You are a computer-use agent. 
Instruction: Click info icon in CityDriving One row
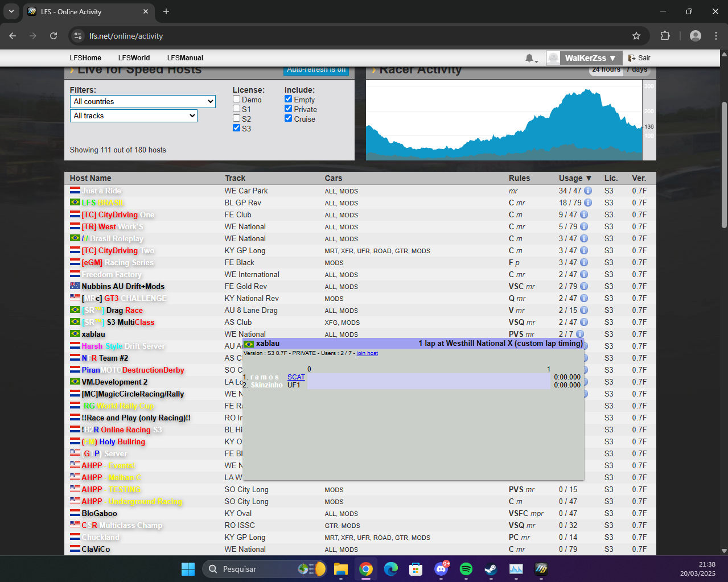click(x=584, y=215)
